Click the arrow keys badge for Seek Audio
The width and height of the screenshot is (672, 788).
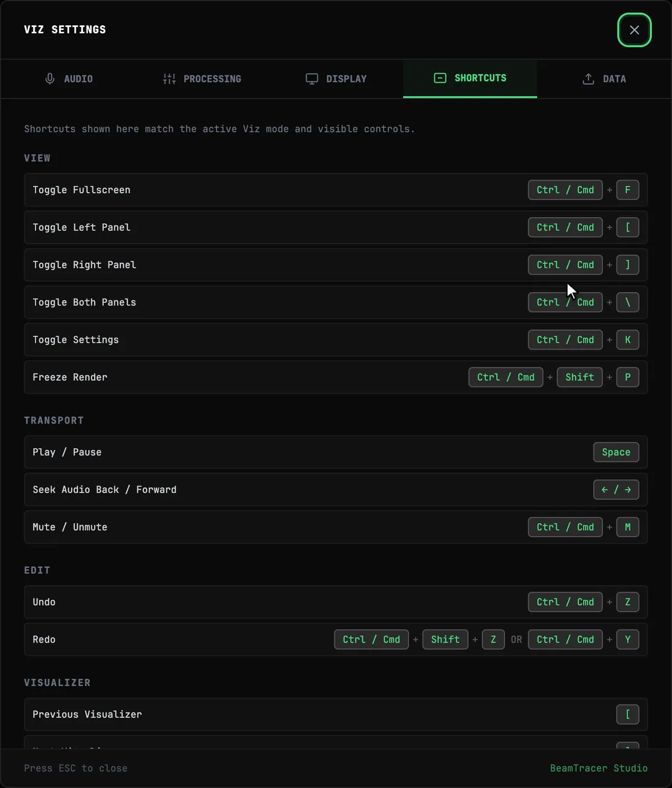click(616, 490)
